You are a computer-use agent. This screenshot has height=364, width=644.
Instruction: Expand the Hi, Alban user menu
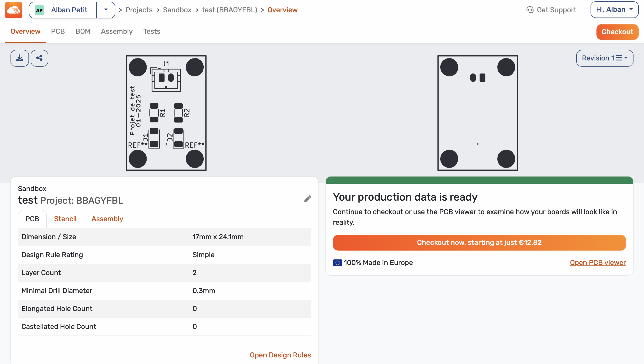(614, 10)
